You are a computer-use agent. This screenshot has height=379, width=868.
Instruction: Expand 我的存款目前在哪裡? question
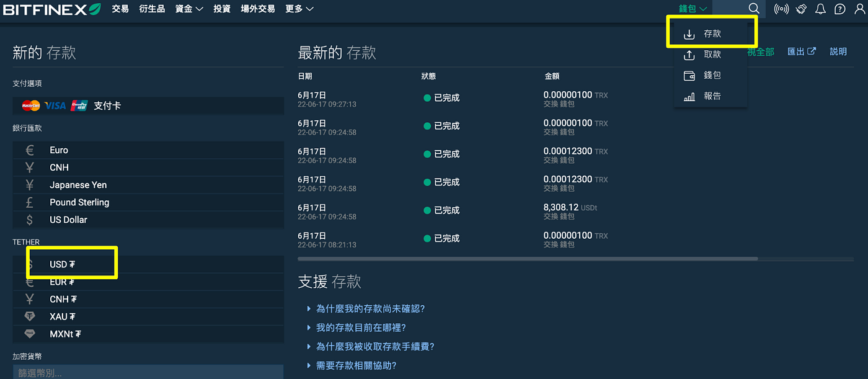coord(356,328)
